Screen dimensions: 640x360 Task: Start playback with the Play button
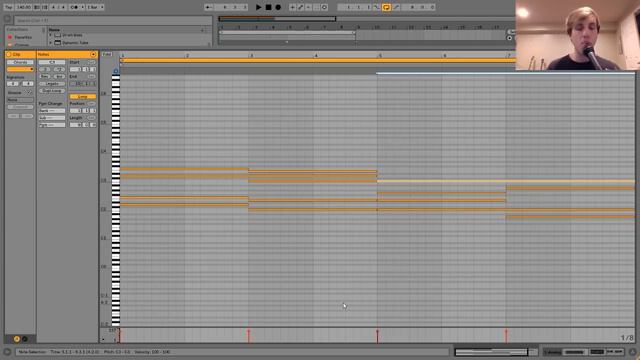[x=258, y=7]
